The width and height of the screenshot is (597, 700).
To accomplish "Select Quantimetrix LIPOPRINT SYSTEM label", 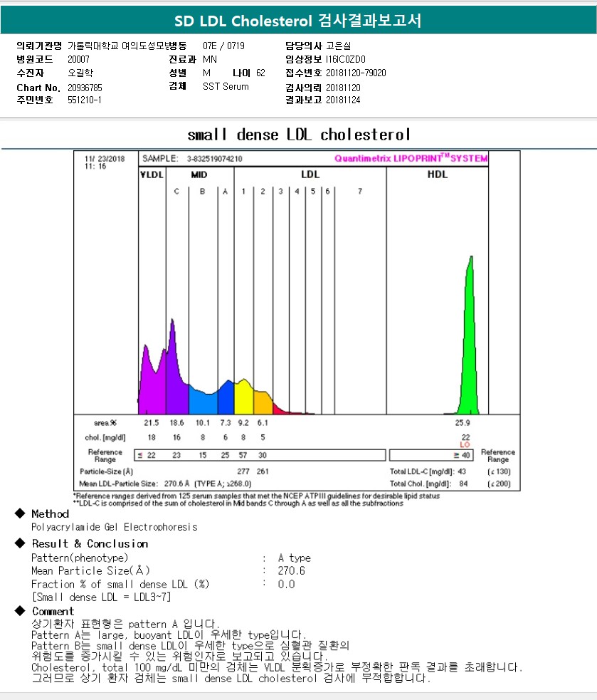I will [x=411, y=158].
